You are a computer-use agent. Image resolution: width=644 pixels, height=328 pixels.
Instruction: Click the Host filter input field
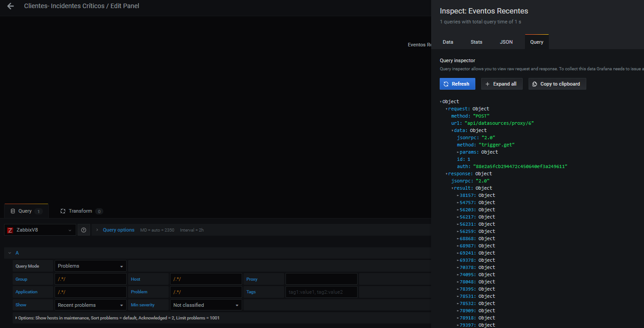point(206,279)
